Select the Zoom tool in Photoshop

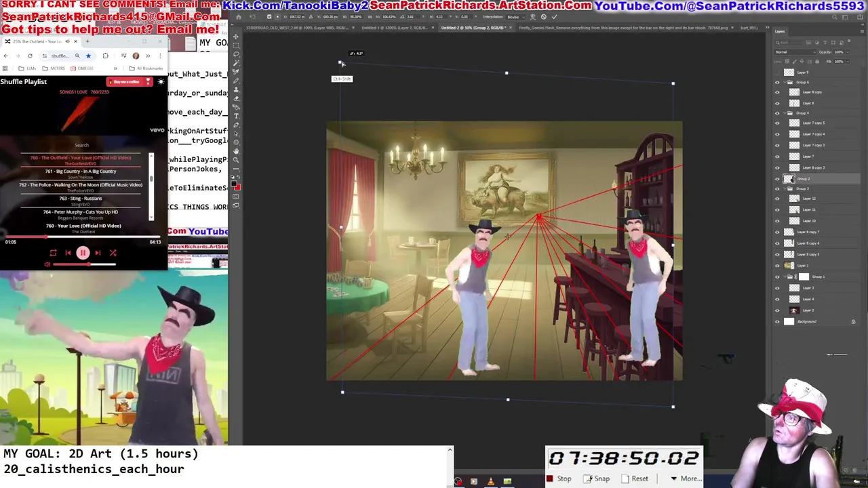236,160
